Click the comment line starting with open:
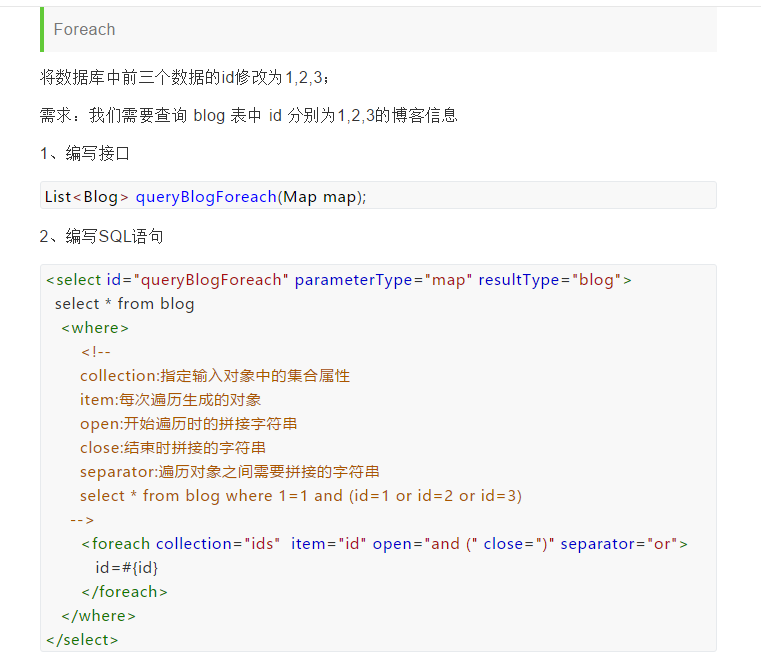The height and width of the screenshot is (666, 761). point(188,424)
